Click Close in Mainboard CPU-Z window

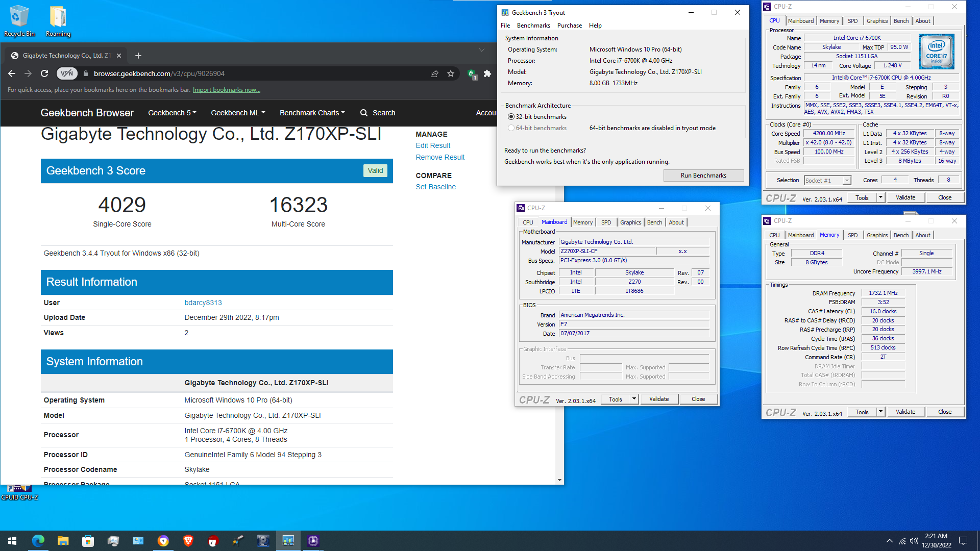698,399
